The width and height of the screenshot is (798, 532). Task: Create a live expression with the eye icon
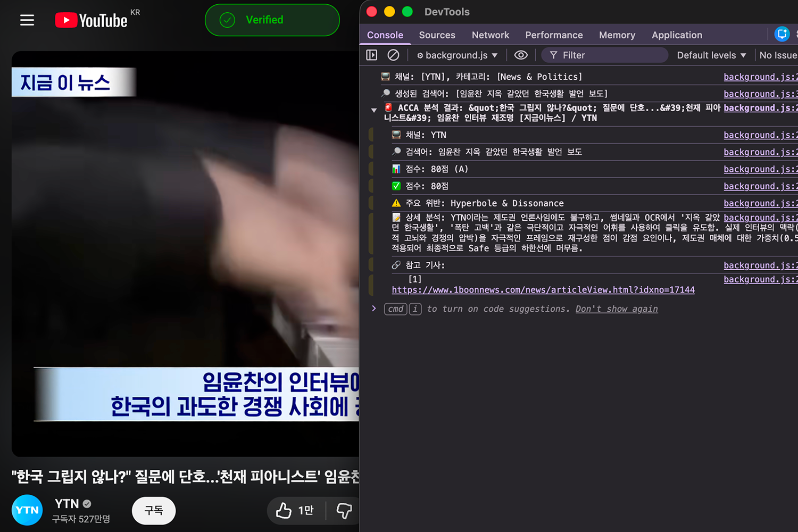pyautogui.click(x=521, y=55)
